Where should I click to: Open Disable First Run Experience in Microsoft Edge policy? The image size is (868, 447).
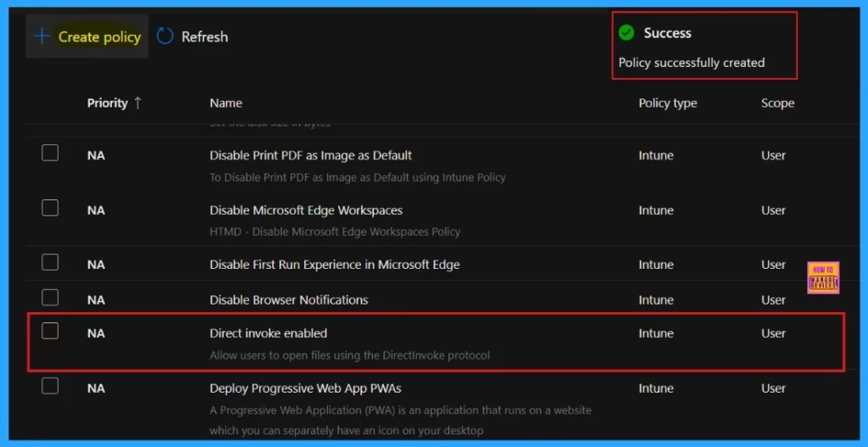(x=334, y=265)
